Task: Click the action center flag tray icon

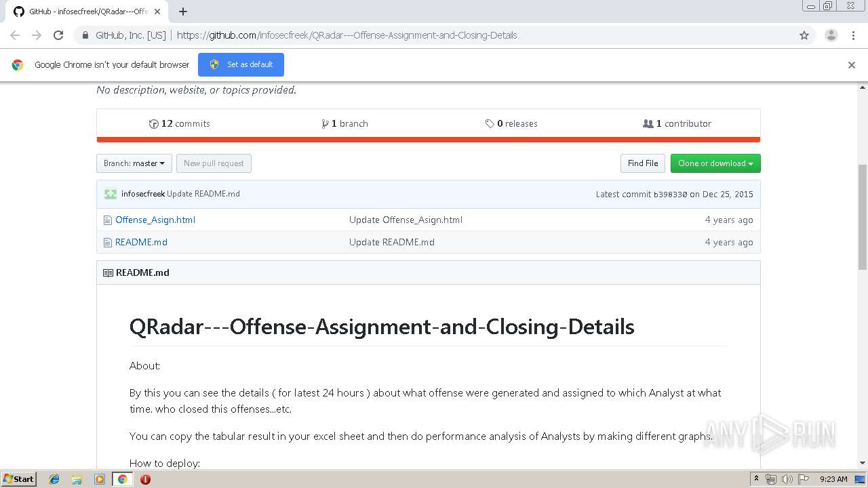Action: [x=803, y=479]
